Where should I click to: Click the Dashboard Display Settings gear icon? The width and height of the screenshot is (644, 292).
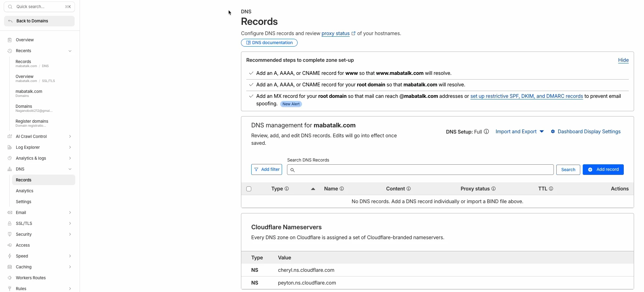click(x=553, y=131)
